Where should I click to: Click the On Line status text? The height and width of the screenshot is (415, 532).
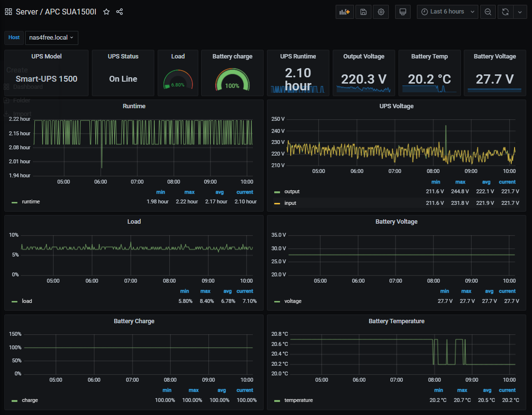123,79
